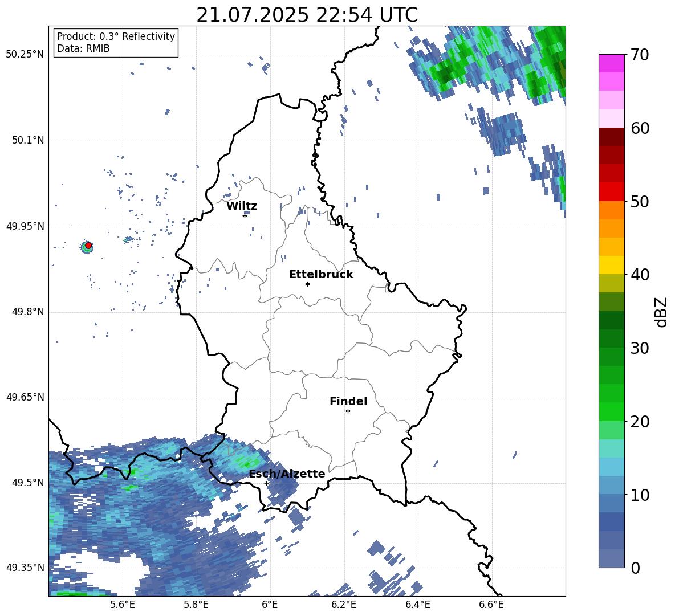The image size is (675, 616).
Task: Click the colorbar 70 tick label
Action: pos(640,55)
